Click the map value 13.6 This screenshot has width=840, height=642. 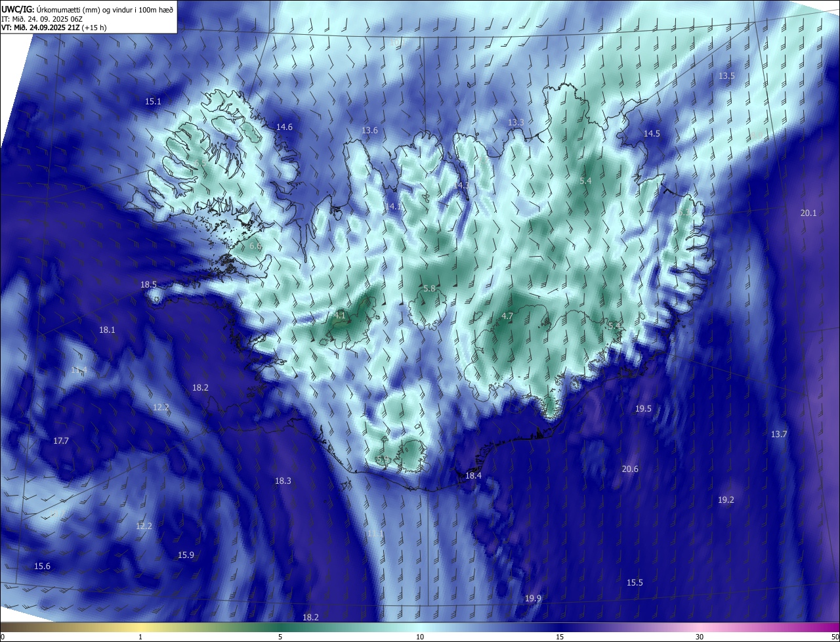[x=369, y=130]
